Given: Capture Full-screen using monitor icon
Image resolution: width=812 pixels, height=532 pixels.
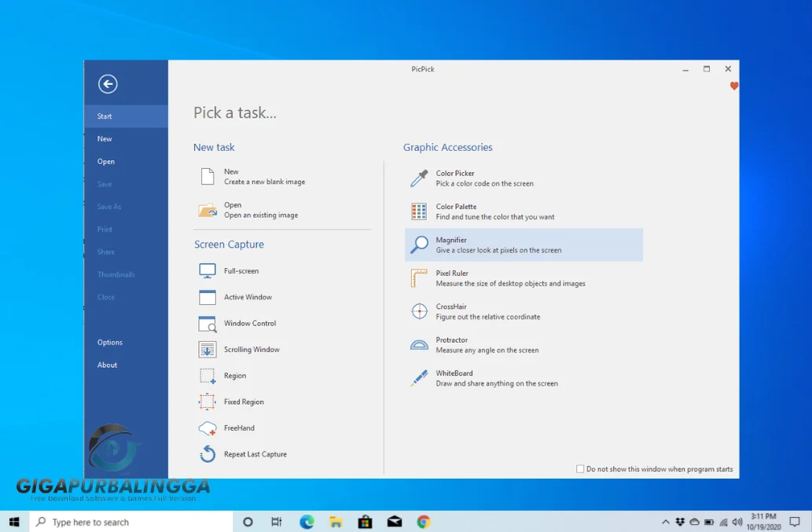Looking at the screenshot, I should [208, 271].
